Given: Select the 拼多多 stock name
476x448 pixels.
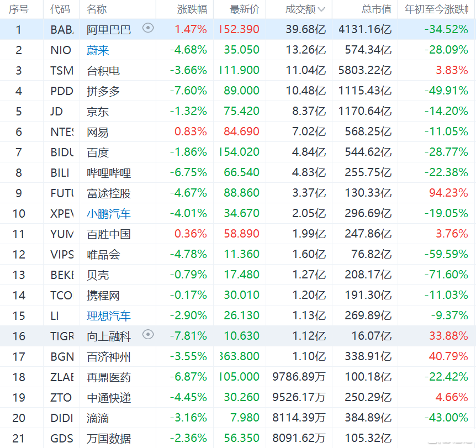Looking at the screenshot, I should pos(103,91).
